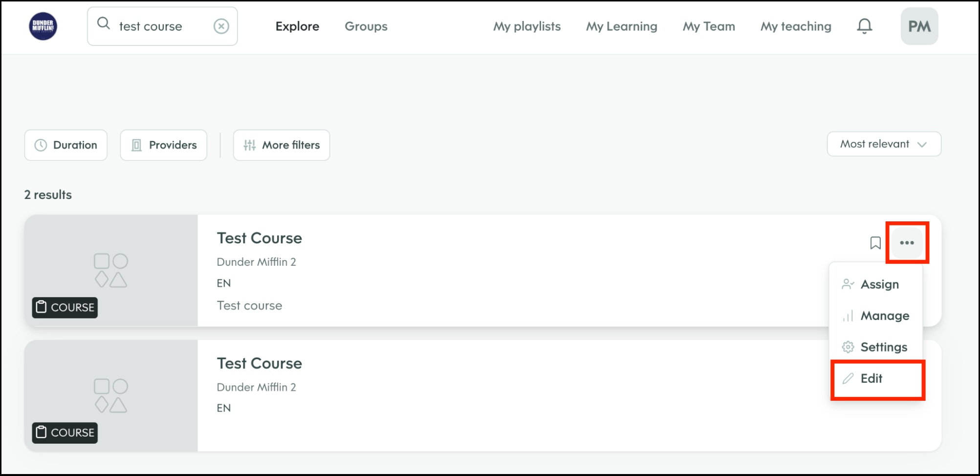Expand the Most relevant sort dropdown
The width and height of the screenshot is (980, 476).
pos(884,144)
